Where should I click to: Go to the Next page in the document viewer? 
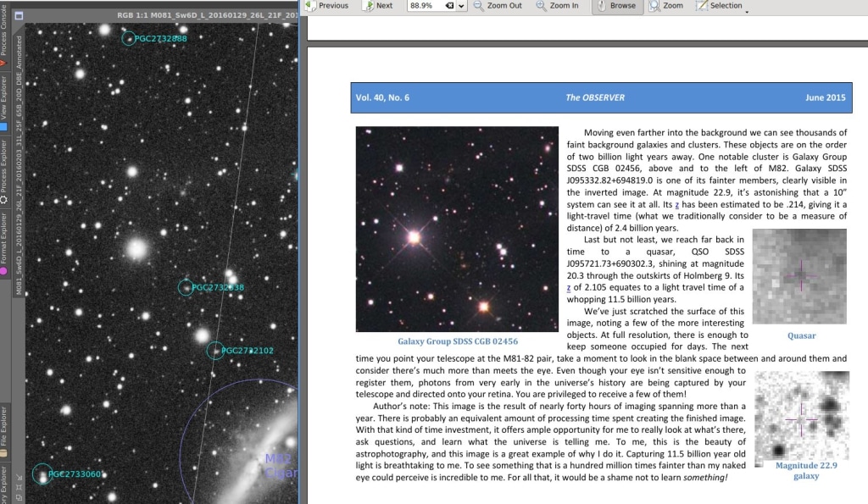click(377, 6)
